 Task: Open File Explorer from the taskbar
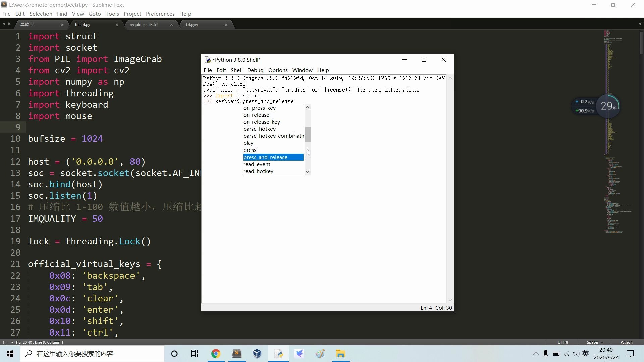[340, 354]
